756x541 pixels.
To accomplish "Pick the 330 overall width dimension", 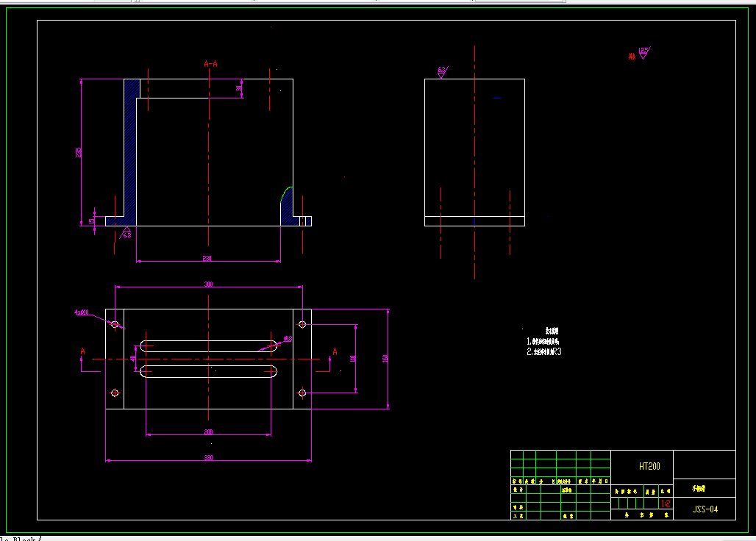I will pos(208,458).
